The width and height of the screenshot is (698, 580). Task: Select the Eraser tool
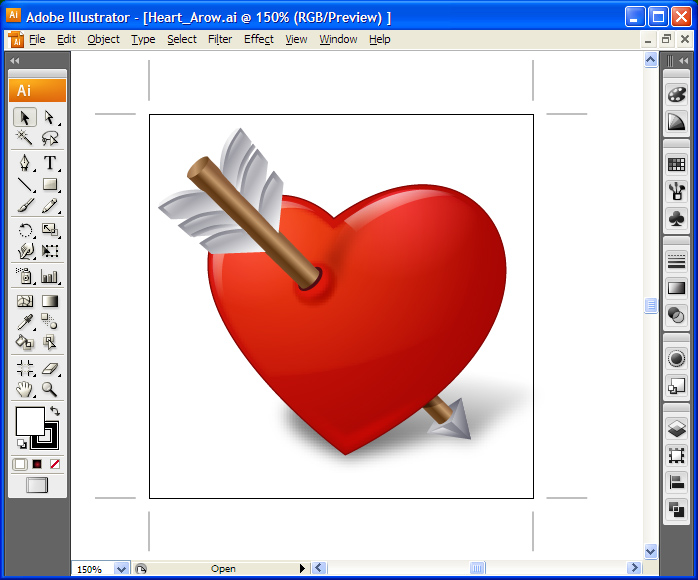click(49, 368)
